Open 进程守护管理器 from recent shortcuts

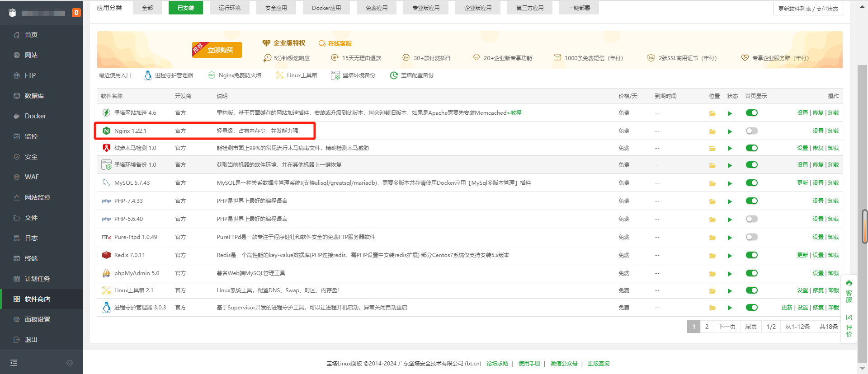(x=169, y=75)
